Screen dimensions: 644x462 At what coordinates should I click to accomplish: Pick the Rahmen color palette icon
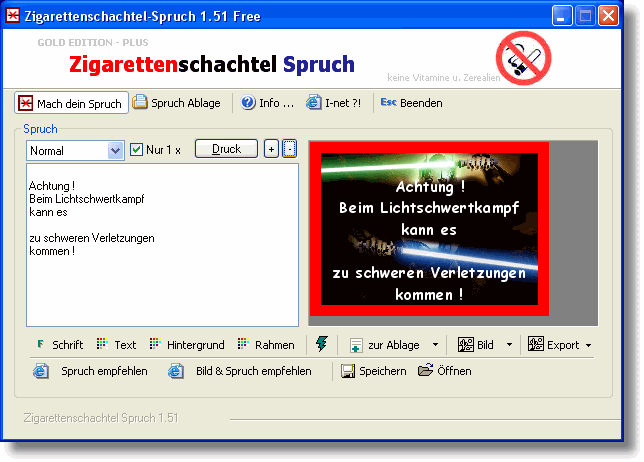[x=243, y=343]
